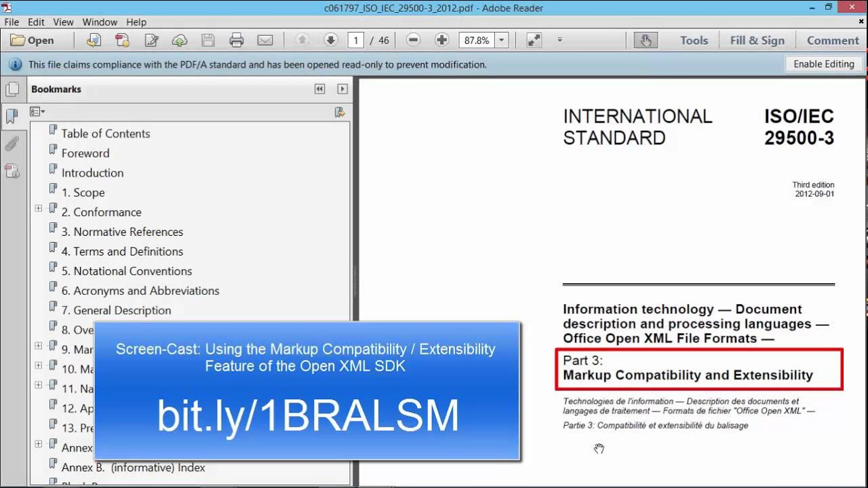Open the View menu
The width and height of the screenshot is (868, 488).
tap(63, 22)
